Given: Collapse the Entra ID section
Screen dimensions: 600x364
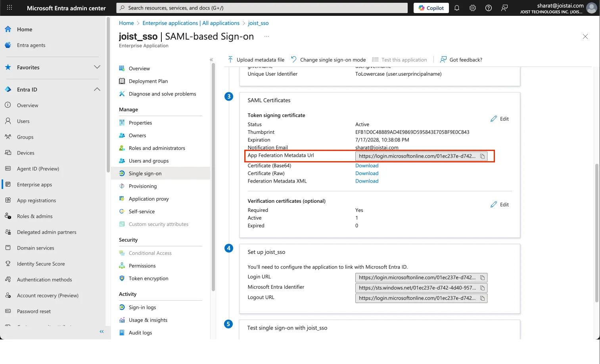Looking at the screenshot, I should (x=97, y=90).
